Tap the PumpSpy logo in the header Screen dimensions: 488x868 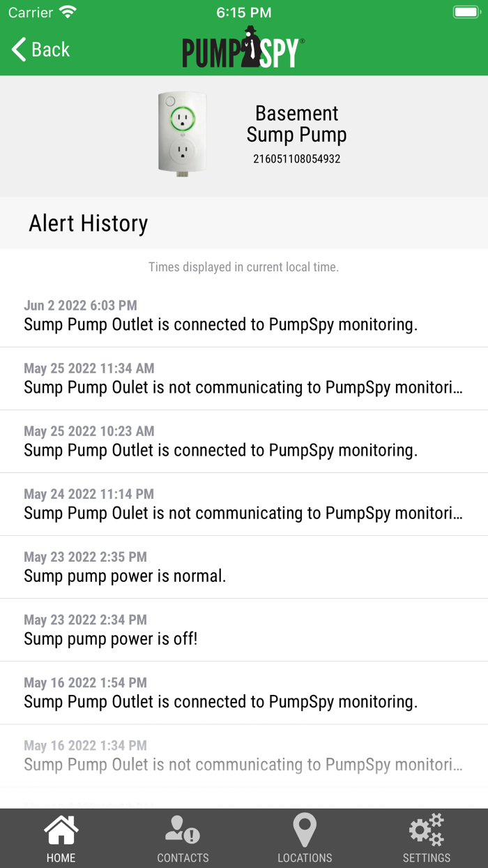244,48
